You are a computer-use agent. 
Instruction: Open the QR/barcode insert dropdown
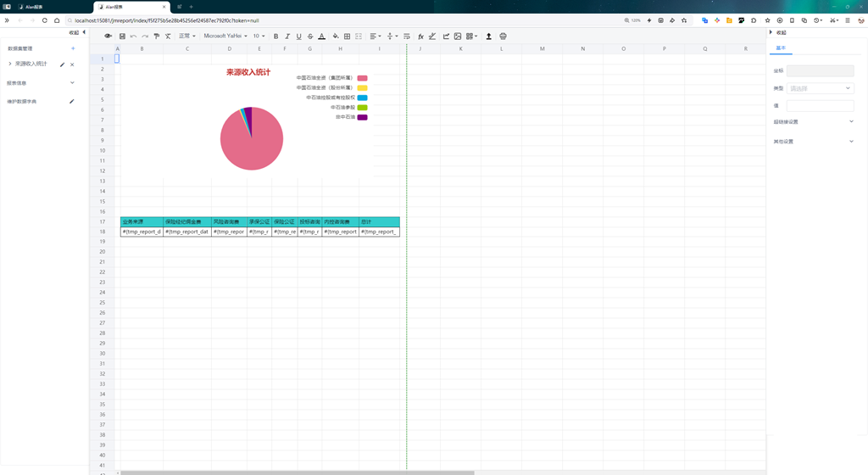click(x=471, y=36)
